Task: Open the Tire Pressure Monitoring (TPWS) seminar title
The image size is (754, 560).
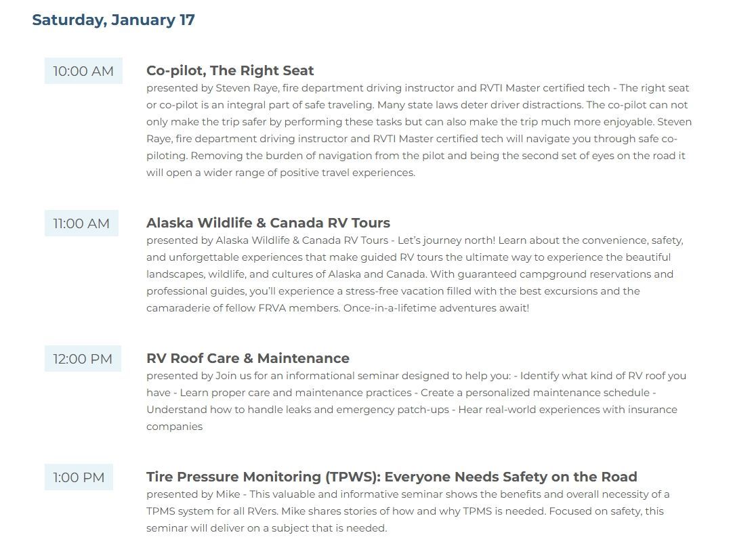Action: tap(391, 477)
